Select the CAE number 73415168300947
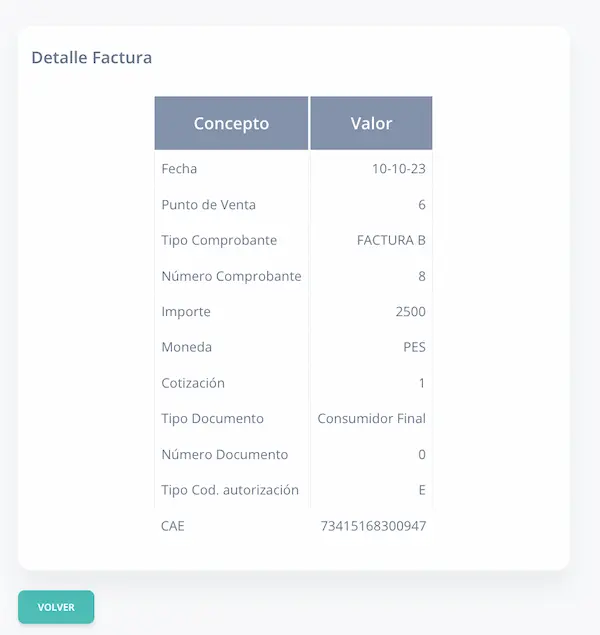The height and width of the screenshot is (635, 600). [x=372, y=526]
